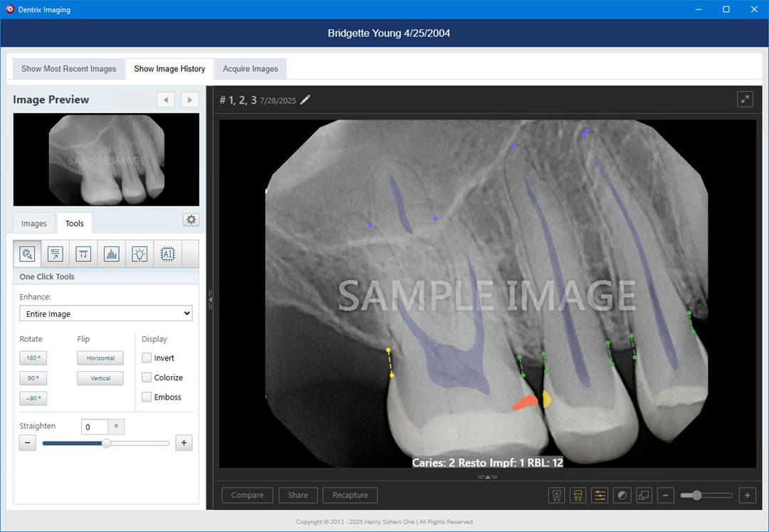The height and width of the screenshot is (532, 769).
Task: Decrease straighten angle with minus button
Action: pyautogui.click(x=28, y=443)
